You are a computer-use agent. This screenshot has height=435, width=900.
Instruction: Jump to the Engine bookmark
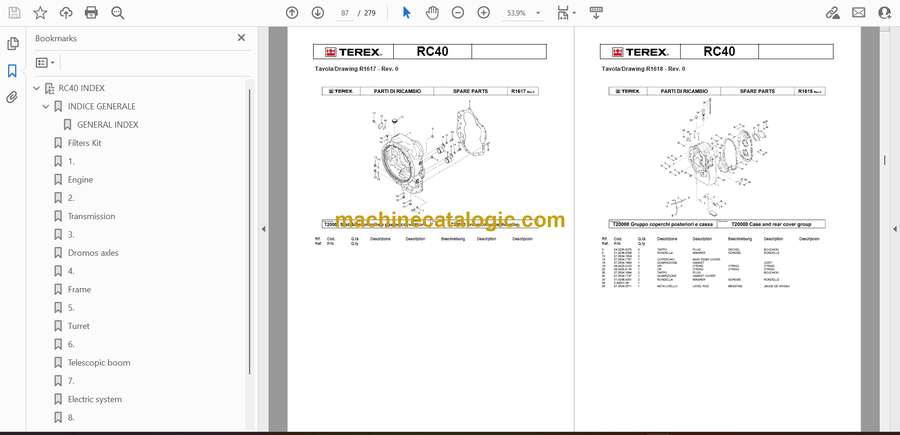(x=80, y=180)
